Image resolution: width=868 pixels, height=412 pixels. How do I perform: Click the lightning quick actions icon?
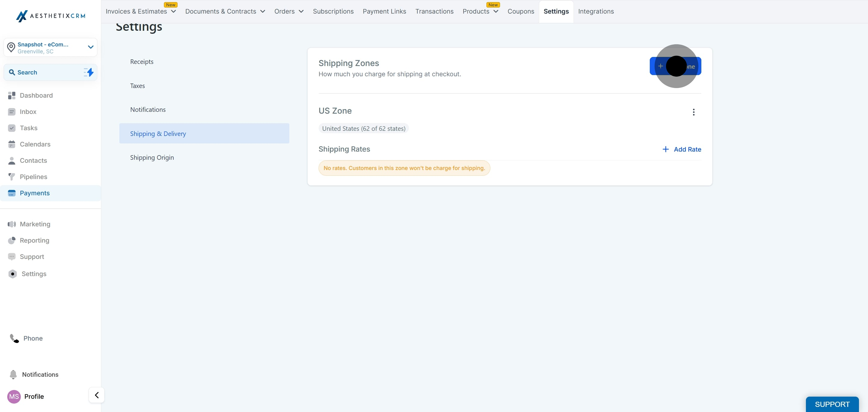point(89,72)
